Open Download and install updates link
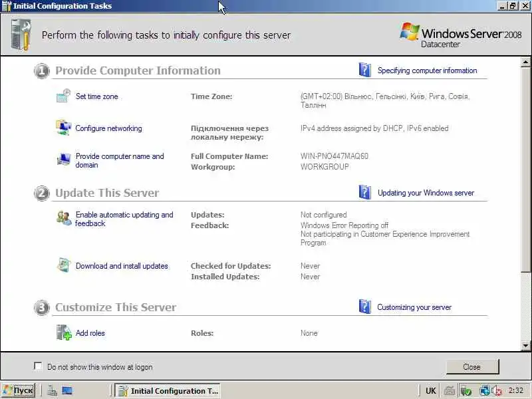The height and width of the screenshot is (399, 532). (122, 266)
